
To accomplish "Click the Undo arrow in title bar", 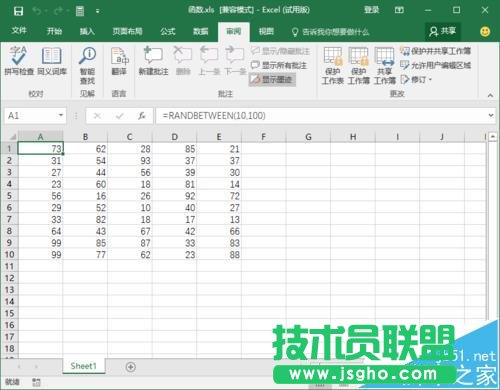I will pos(37,11).
